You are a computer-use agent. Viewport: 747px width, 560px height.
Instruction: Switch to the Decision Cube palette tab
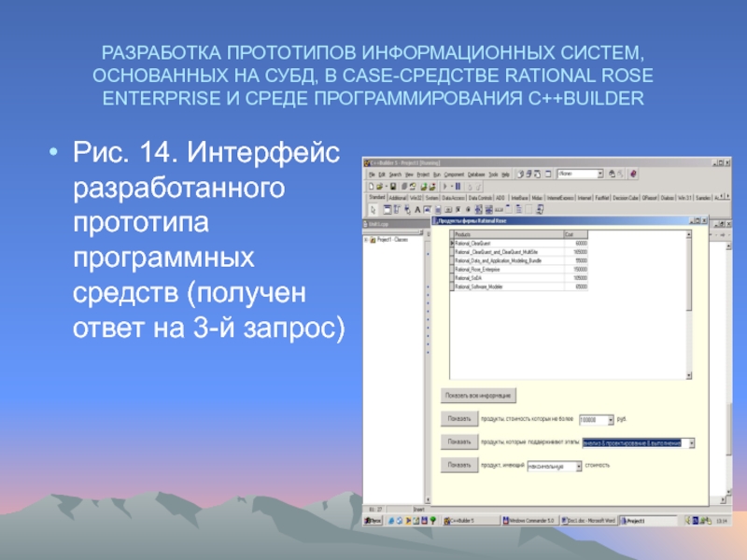coord(625,198)
